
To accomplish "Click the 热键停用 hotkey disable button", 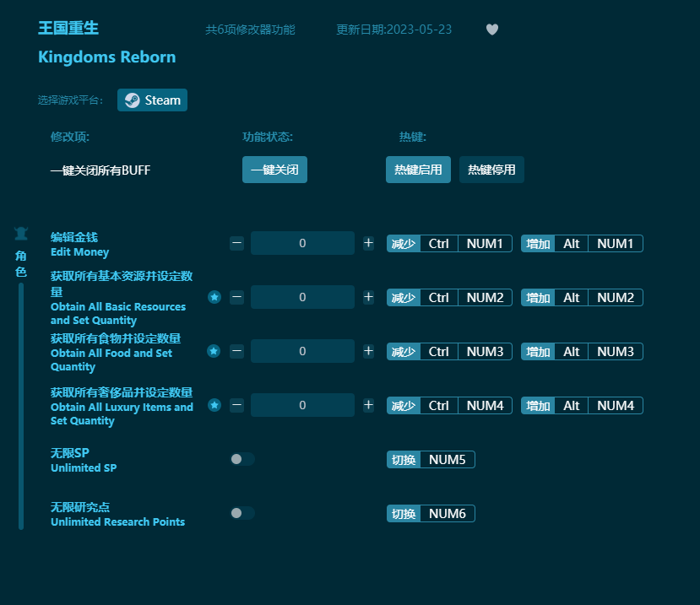I will [x=491, y=170].
